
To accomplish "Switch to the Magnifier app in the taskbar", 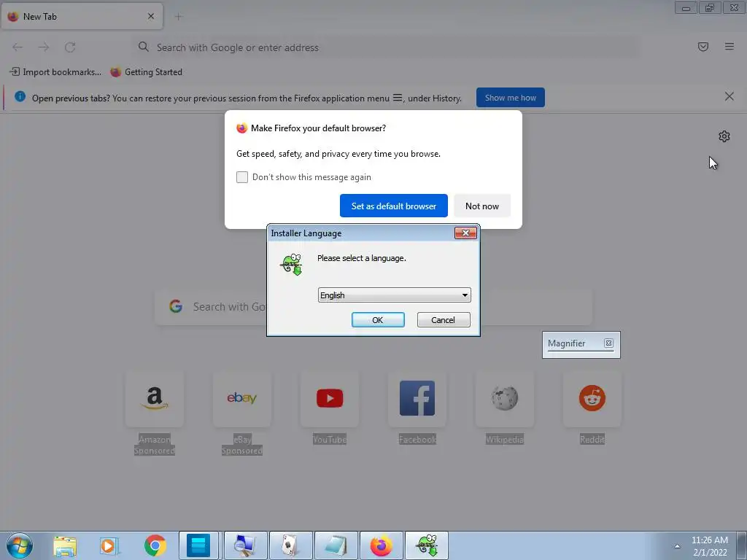I will (x=245, y=545).
